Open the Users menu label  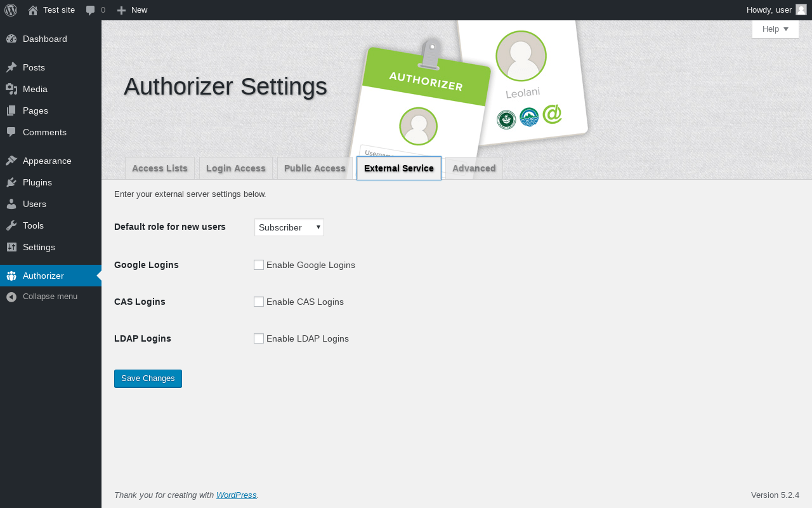point(34,204)
